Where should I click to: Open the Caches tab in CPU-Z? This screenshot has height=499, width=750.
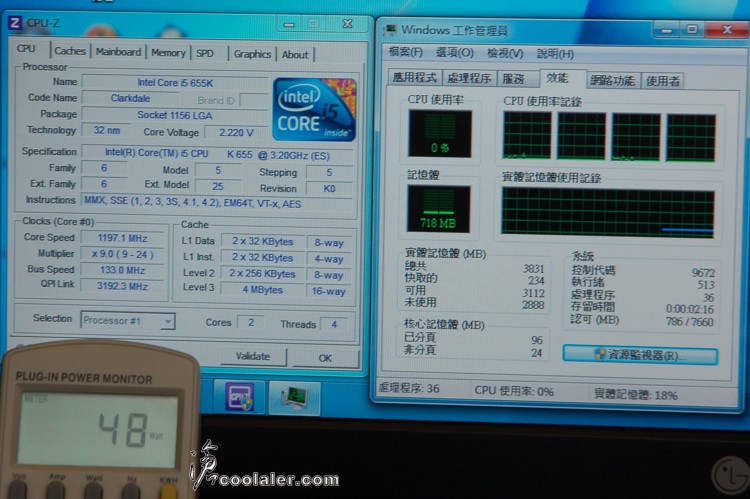pos(70,51)
